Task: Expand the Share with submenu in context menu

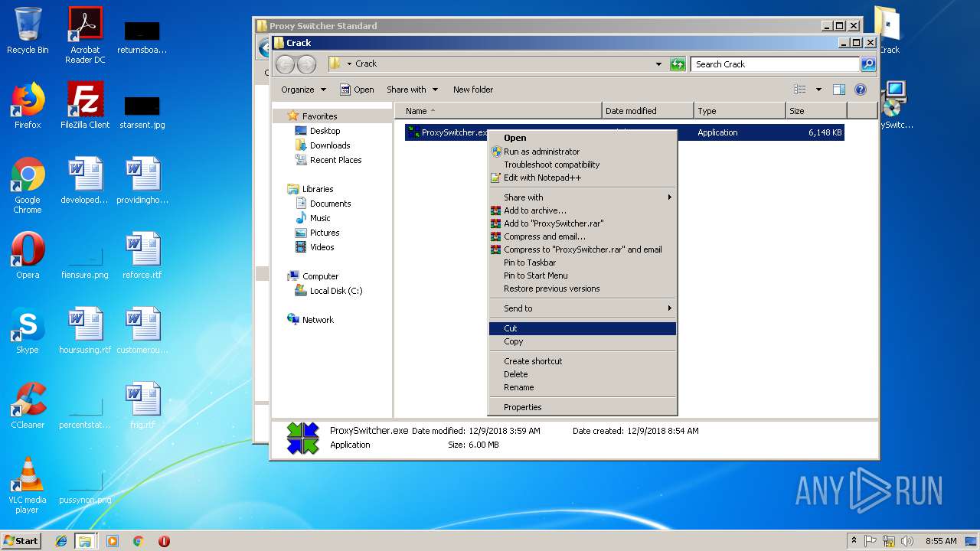Action: coord(583,197)
